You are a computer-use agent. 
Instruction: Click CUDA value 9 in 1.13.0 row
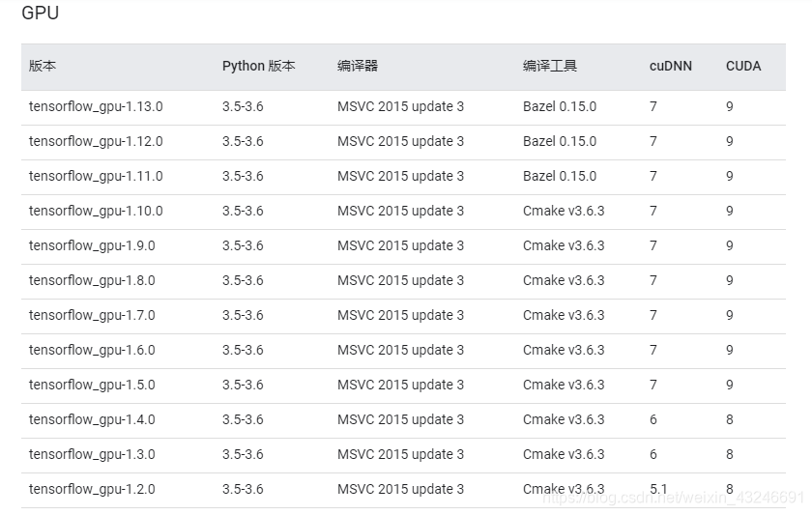point(730,106)
